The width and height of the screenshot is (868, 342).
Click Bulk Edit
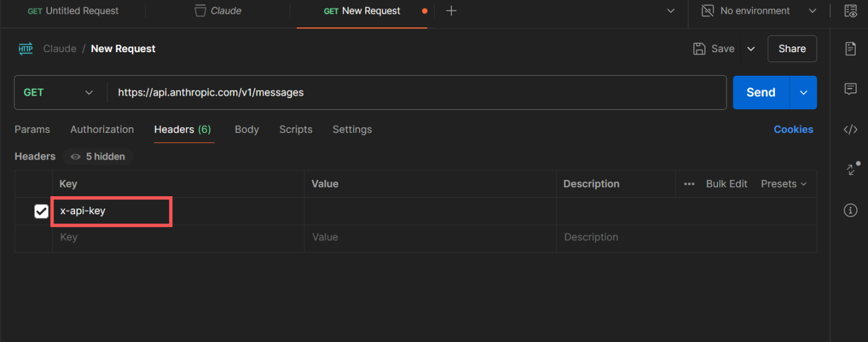pyautogui.click(x=727, y=184)
